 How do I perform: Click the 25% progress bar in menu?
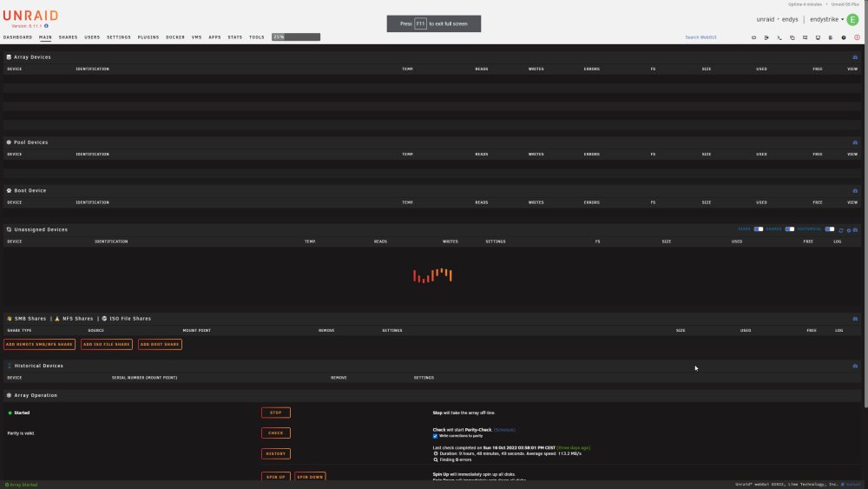point(296,37)
